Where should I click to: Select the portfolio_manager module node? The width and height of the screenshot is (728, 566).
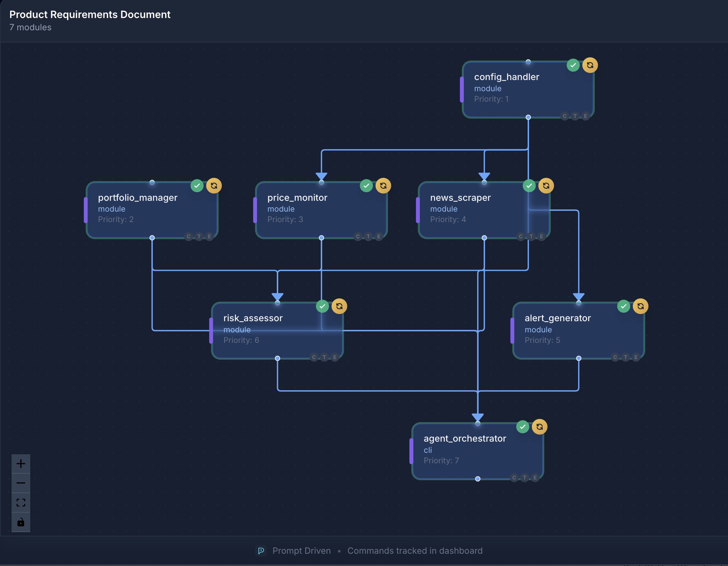pyautogui.click(x=144, y=210)
